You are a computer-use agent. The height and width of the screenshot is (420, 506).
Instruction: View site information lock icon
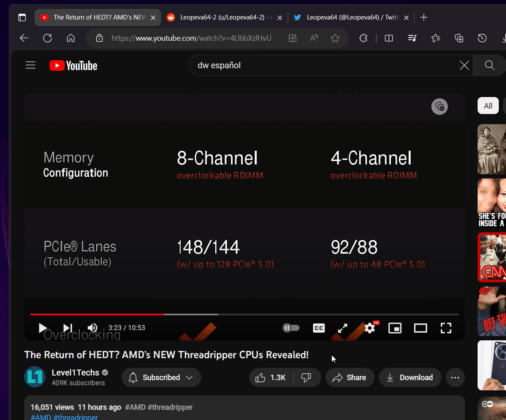coord(100,38)
